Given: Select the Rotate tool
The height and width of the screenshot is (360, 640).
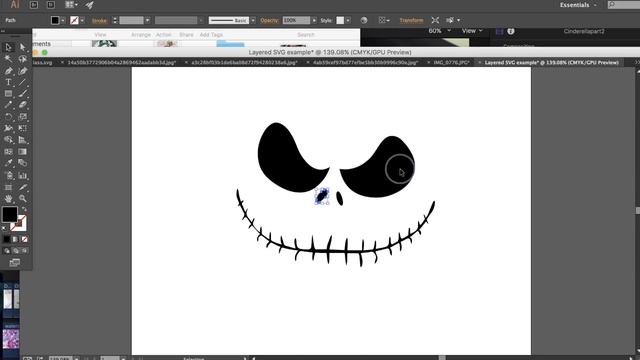Looking at the screenshot, I should pyautogui.click(x=8, y=117).
